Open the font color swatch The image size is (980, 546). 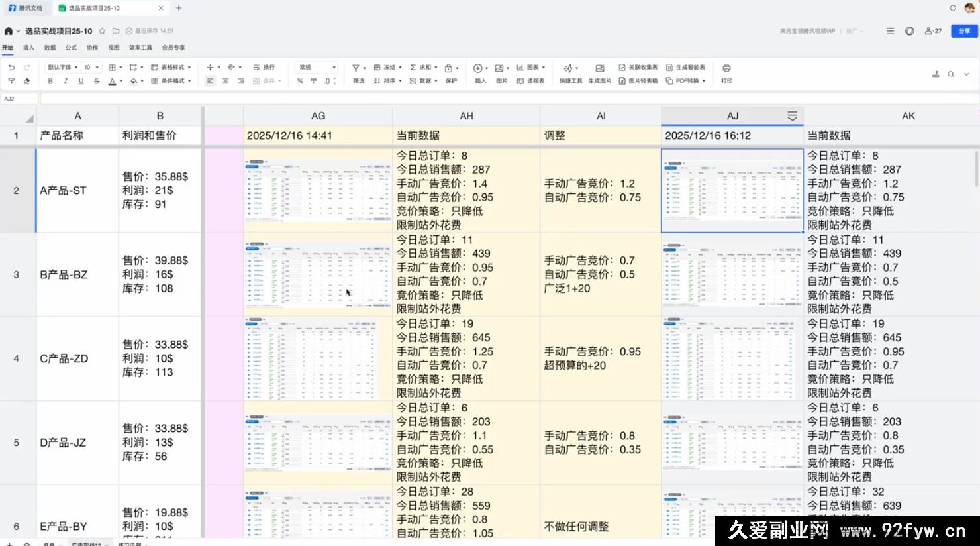click(113, 80)
